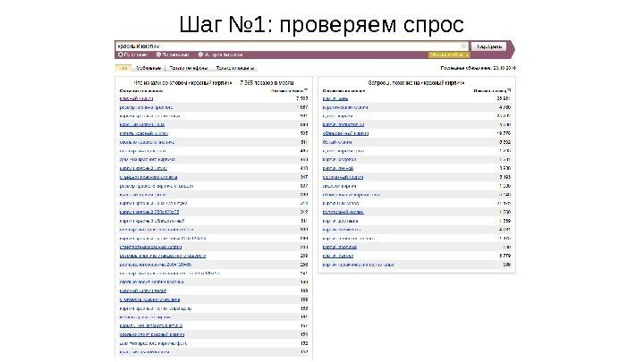Open «красный кирпич» link with 7 565 impressions
The width and height of the screenshot is (644, 362).
[135, 97]
